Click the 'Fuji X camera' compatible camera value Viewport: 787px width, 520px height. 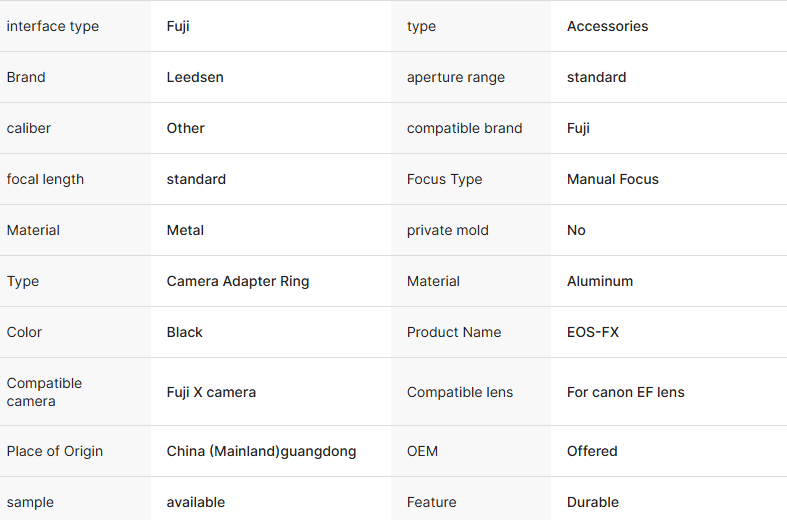211,392
